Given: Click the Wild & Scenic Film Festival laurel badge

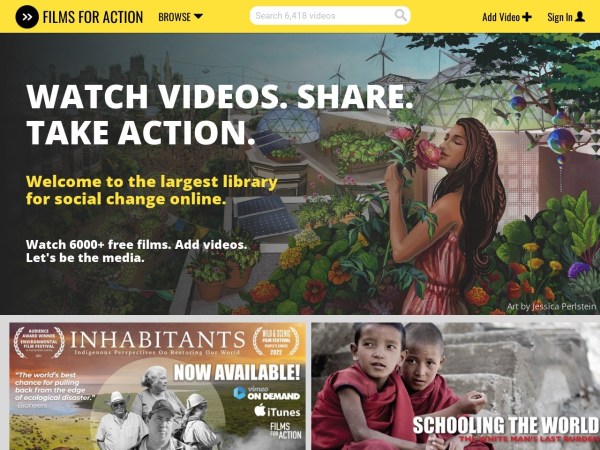Looking at the screenshot, I should click(276, 341).
